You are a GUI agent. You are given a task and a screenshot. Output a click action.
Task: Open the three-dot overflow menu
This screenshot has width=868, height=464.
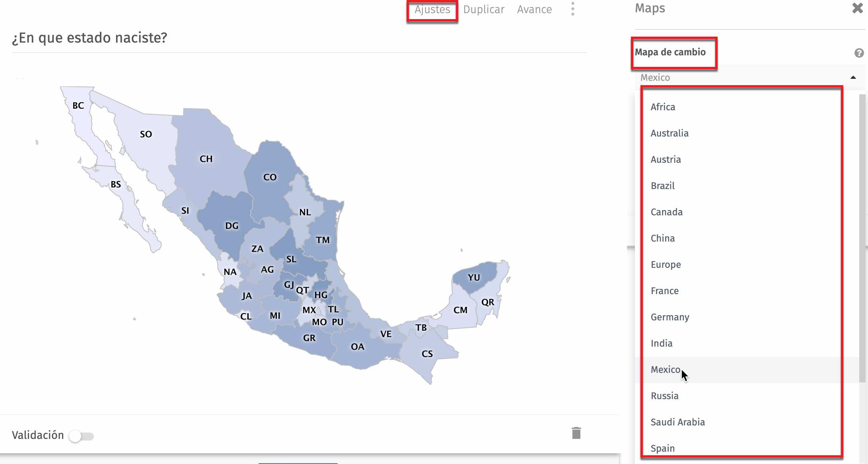click(x=573, y=9)
